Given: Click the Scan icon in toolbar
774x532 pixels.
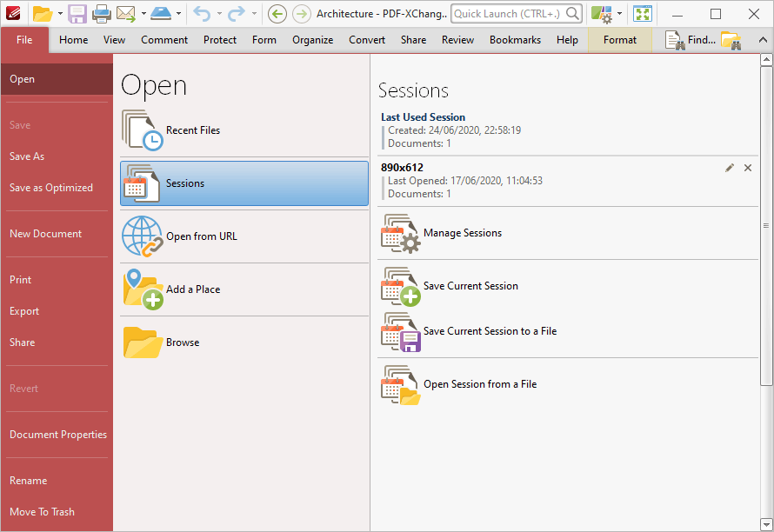Looking at the screenshot, I should point(161,14).
